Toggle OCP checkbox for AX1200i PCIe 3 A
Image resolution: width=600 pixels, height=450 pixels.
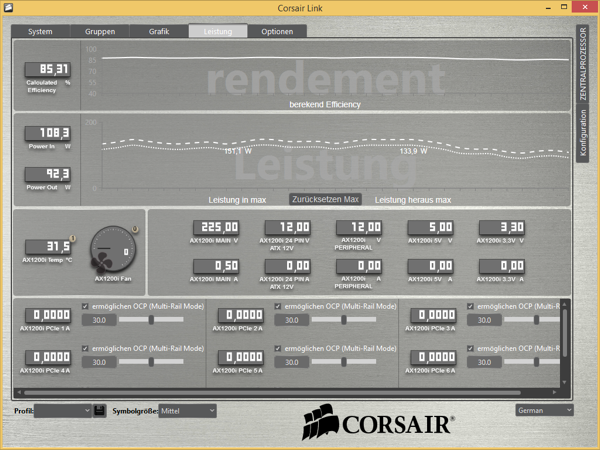coord(470,306)
